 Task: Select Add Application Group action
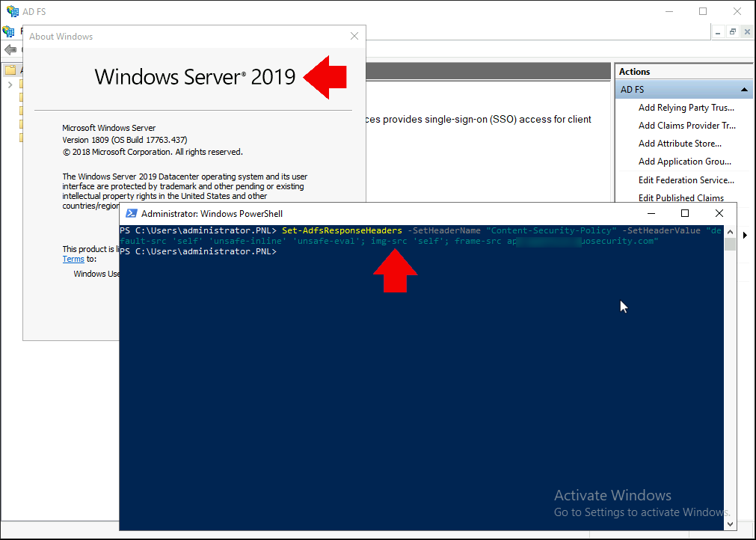(x=685, y=162)
